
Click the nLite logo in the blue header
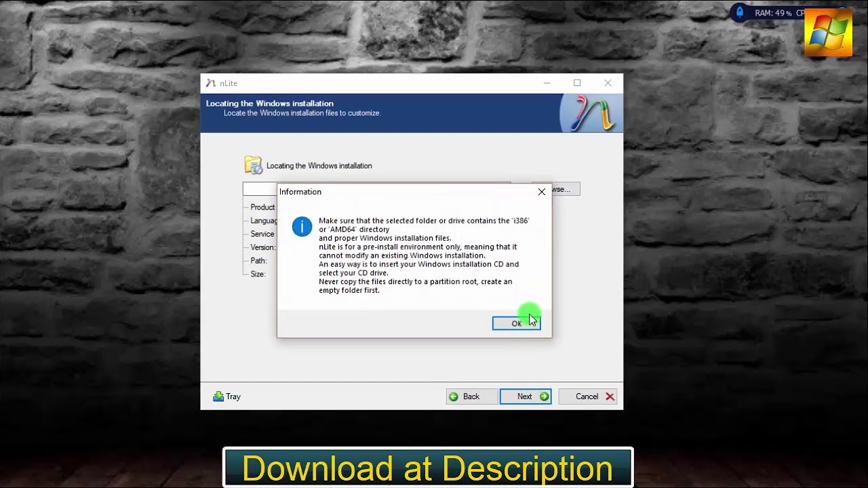tap(591, 113)
